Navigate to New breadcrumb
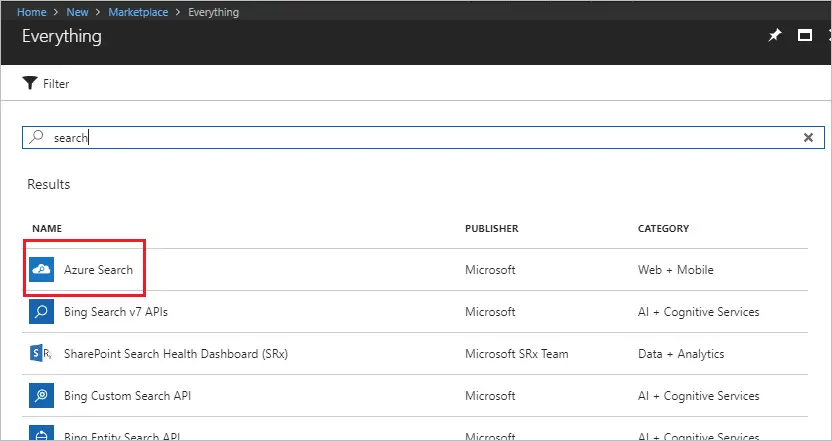Viewport: 832px width, 441px height. click(78, 12)
